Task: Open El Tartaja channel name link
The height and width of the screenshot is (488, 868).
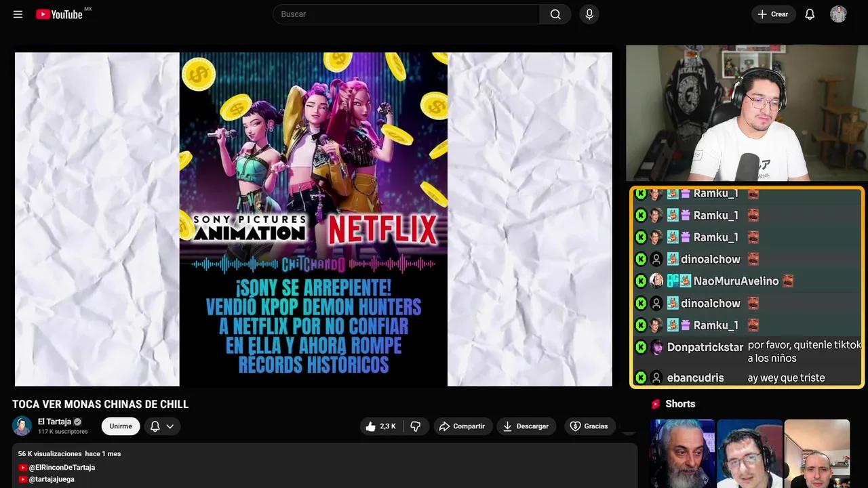Action: (x=54, y=422)
